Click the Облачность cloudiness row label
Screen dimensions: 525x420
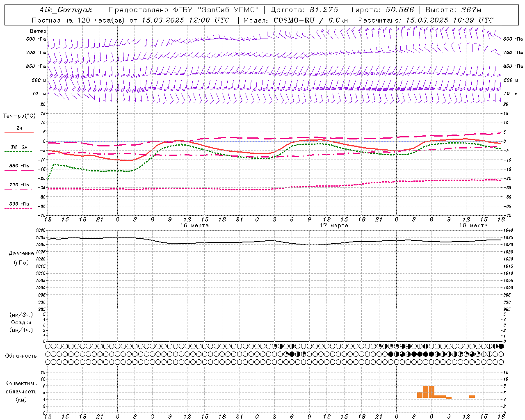(x=21, y=356)
